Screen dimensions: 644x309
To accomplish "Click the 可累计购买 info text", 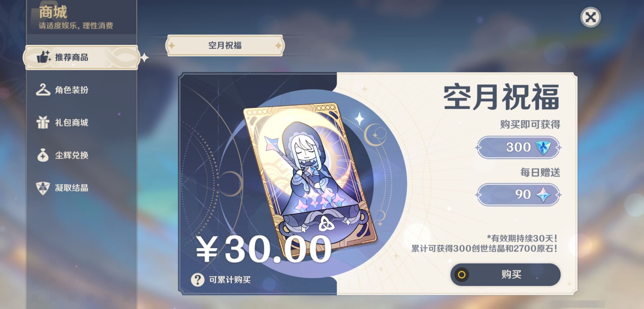I will [230, 280].
